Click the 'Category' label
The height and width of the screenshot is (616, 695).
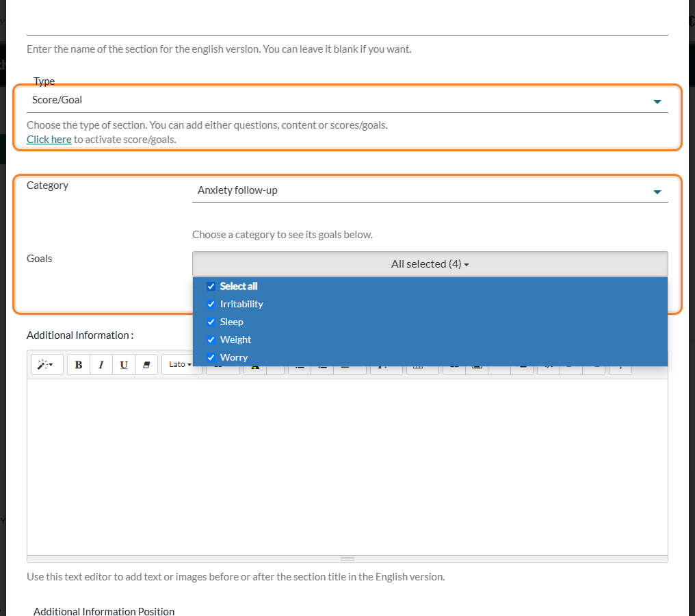[x=47, y=185]
